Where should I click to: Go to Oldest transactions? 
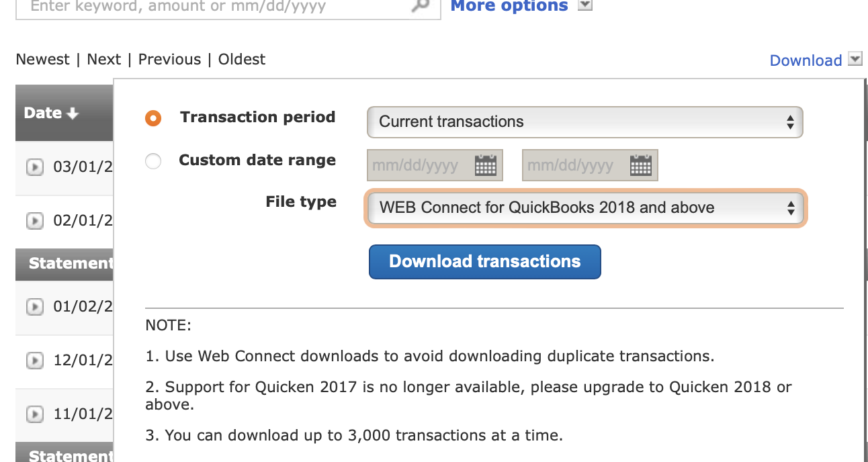(x=242, y=59)
